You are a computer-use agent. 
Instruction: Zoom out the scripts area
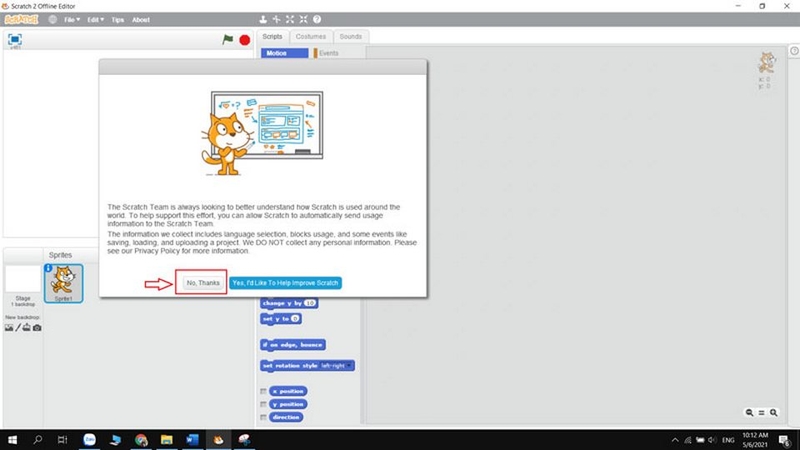(x=749, y=412)
